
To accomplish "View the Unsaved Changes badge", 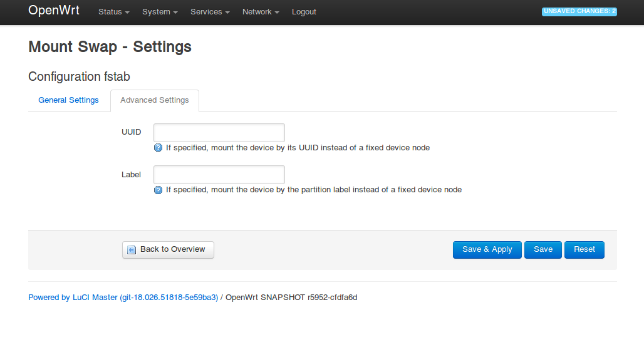I will pos(579,11).
